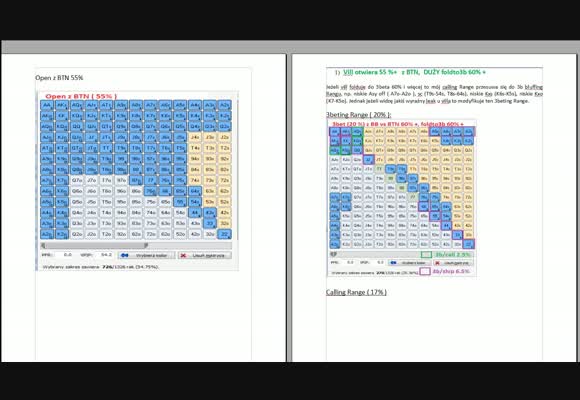
Task: Click the slider handle icon under 3bet chart
Action: [x=333, y=255]
